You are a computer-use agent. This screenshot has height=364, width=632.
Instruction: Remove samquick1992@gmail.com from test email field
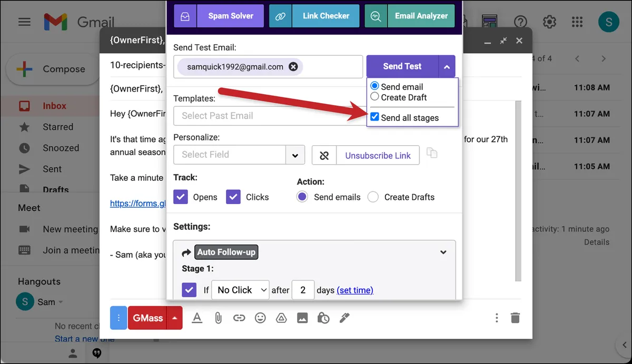(x=293, y=67)
